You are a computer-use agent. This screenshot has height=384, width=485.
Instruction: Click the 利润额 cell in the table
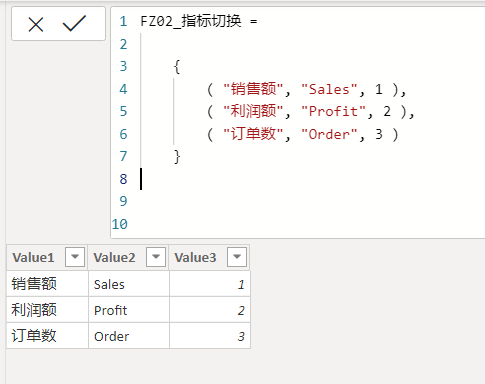click(x=47, y=310)
